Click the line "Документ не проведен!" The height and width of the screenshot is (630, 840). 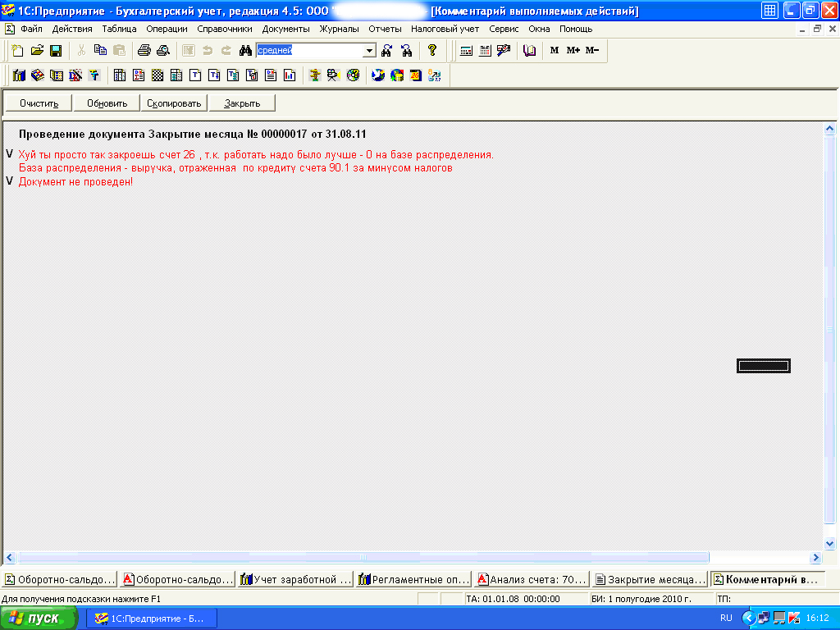tap(75, 181)
